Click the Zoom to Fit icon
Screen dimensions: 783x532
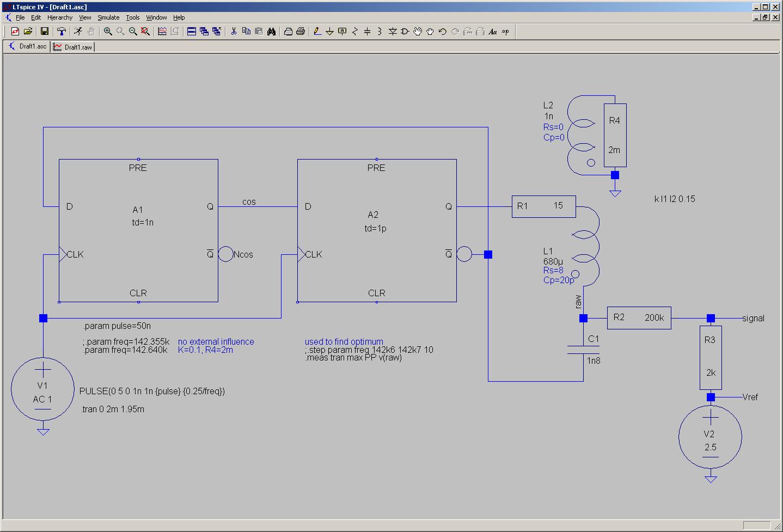coord(145,32)
